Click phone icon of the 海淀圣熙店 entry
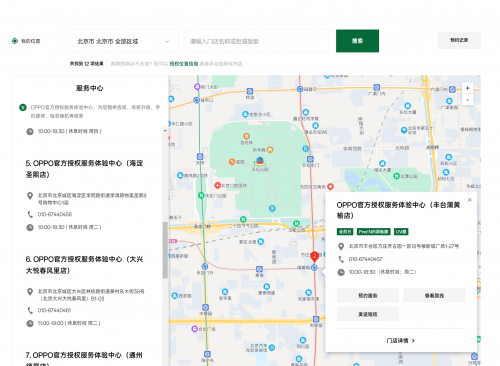500x366 pixels. click(30, 214)
